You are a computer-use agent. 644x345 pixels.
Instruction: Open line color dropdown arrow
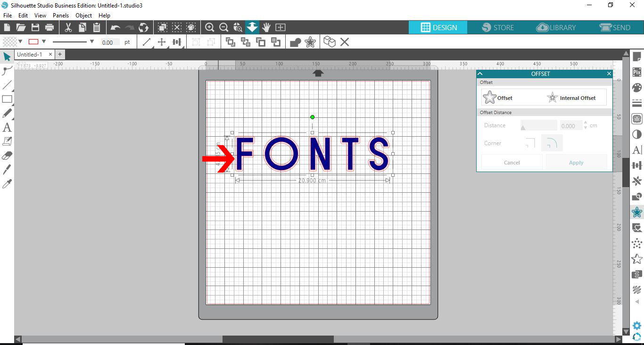(44, 42)
